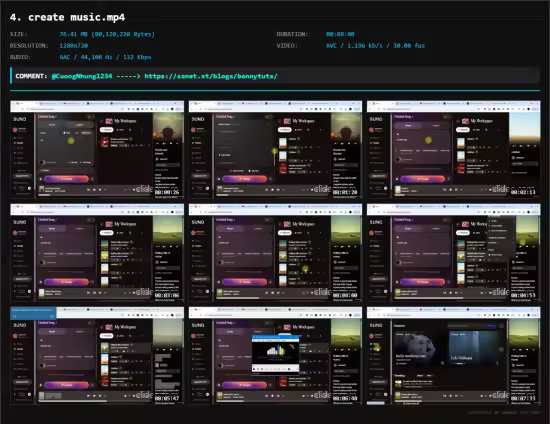The width and height of the screenshot is (550, 424).
Task: Toggle the switch in the 00:00:26 frame's song form
Action: pyautogui.click(x=43, y=162)
